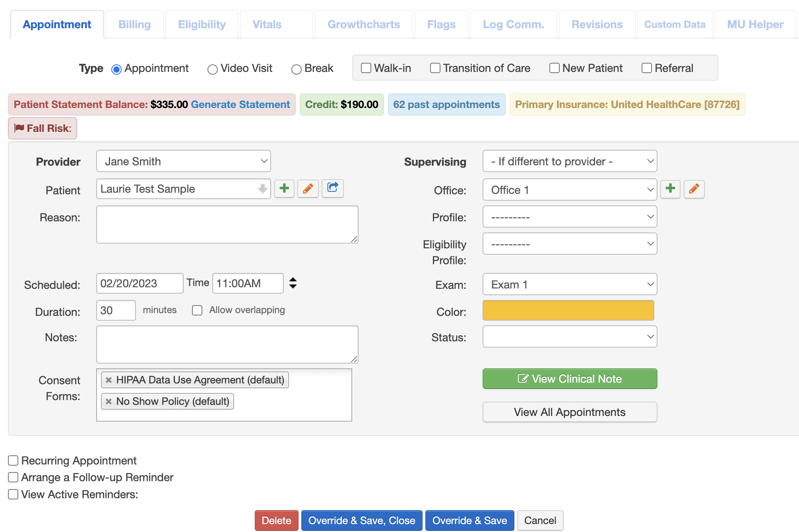This screenshot has width=799, height=532.
Task: Open the Log Comm. tab
Action: coord(514,24)
